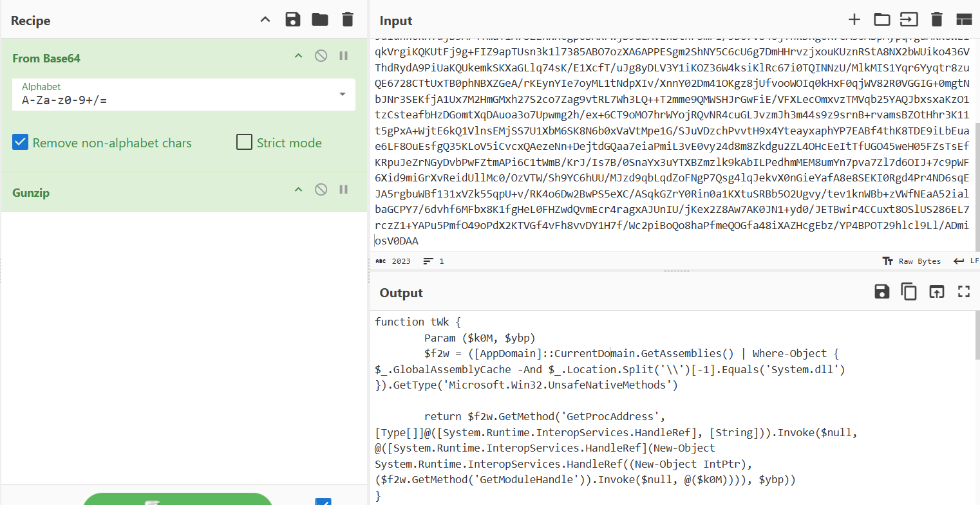Click the 'function tWk {' output line
Screen dimensions: 980x505
coord(418,322)
